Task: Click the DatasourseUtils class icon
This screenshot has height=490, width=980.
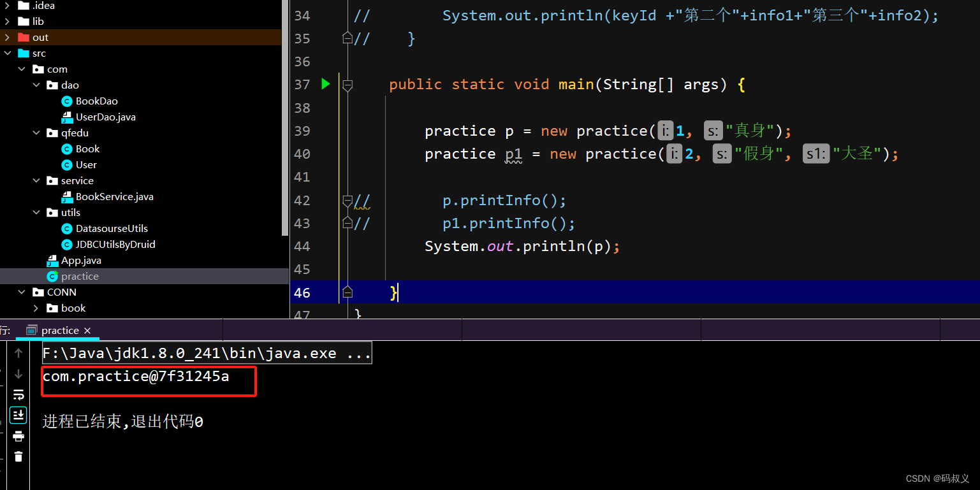Action: [67, 229]
